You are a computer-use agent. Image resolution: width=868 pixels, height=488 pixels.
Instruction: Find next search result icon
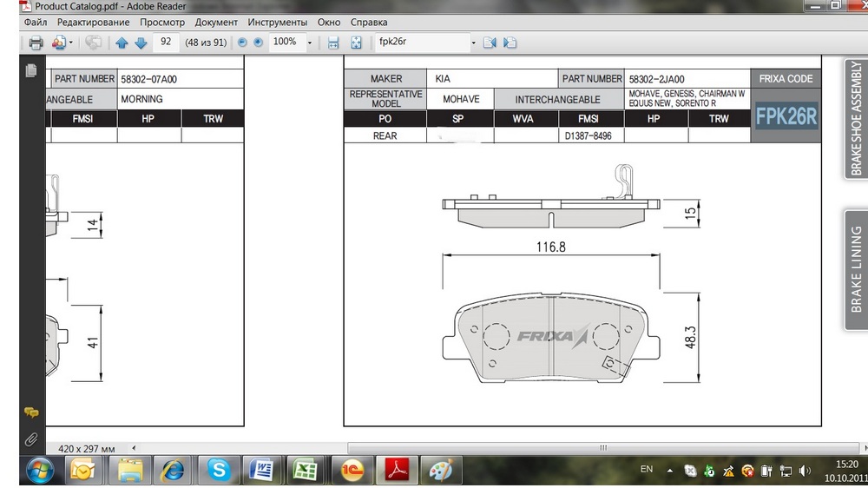[510, 43]
